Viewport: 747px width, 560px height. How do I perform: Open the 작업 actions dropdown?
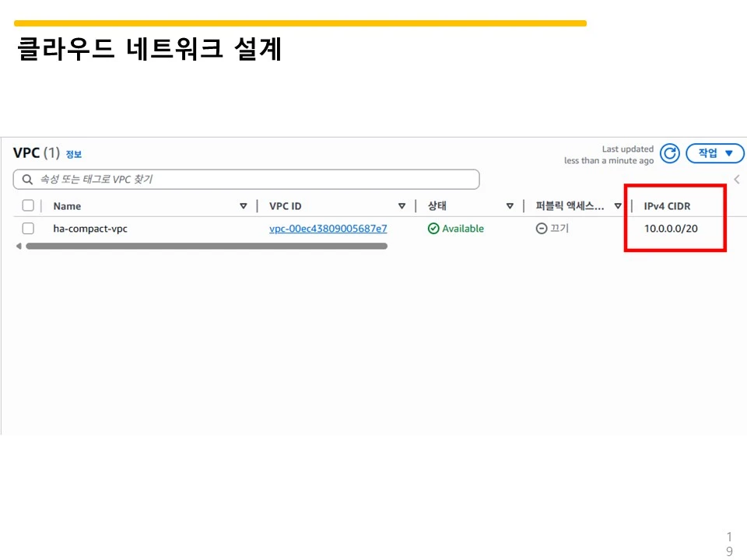click(714, 153)
